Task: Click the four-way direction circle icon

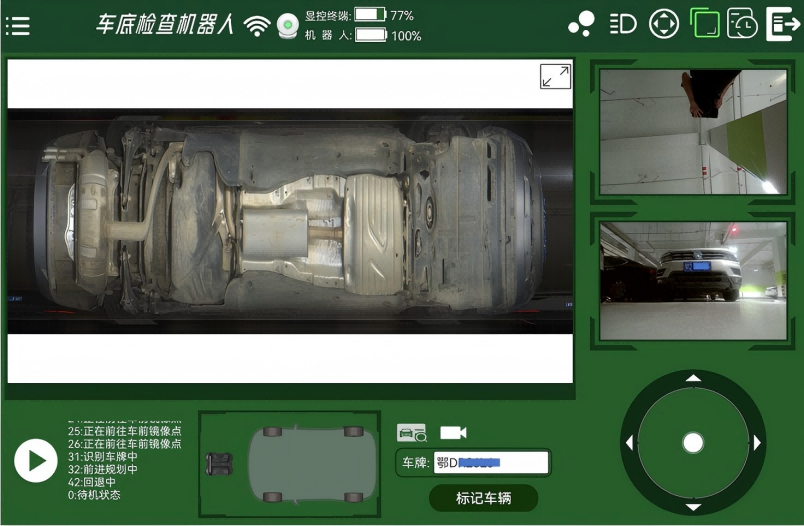Action: [664, 24]
